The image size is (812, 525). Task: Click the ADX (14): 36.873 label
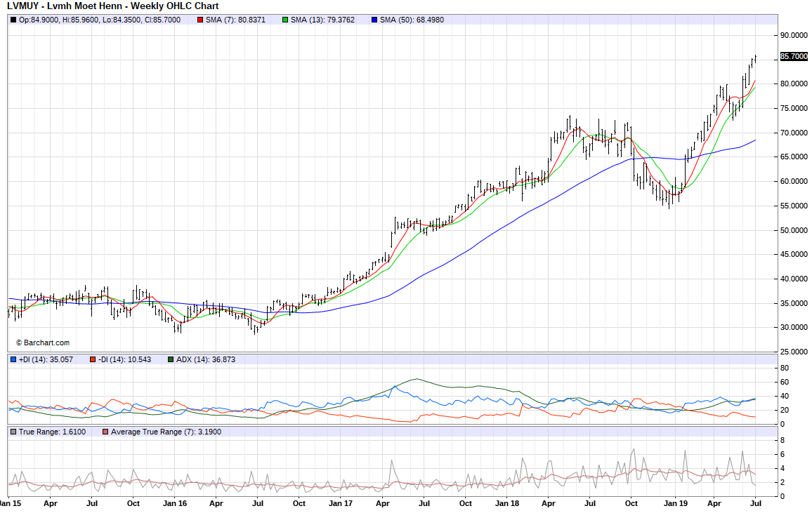206,359
